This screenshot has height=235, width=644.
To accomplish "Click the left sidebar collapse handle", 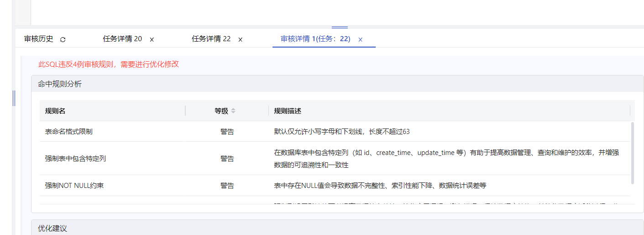I will point(14,98).
